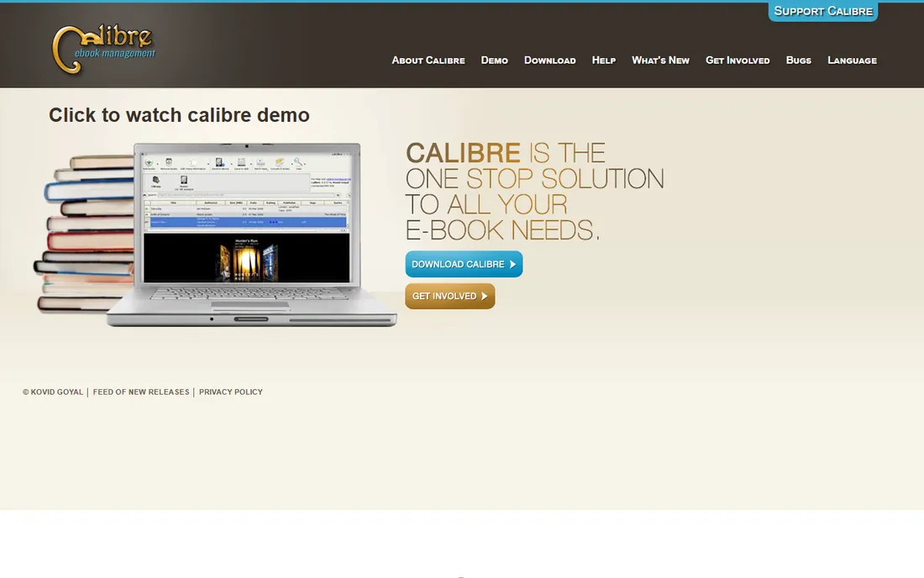Click the calibre logo
The width and height of the screenshot is (924, 578).
pyautogui.click(x=103, y=50)
